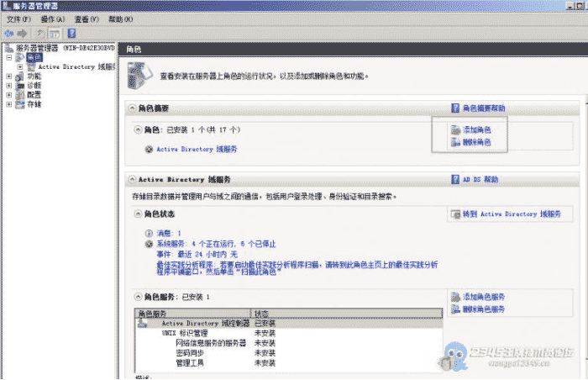The image size is (588, 380).
Task: Open 角色摘要帮助 help link
Action: tap(484, 108)
